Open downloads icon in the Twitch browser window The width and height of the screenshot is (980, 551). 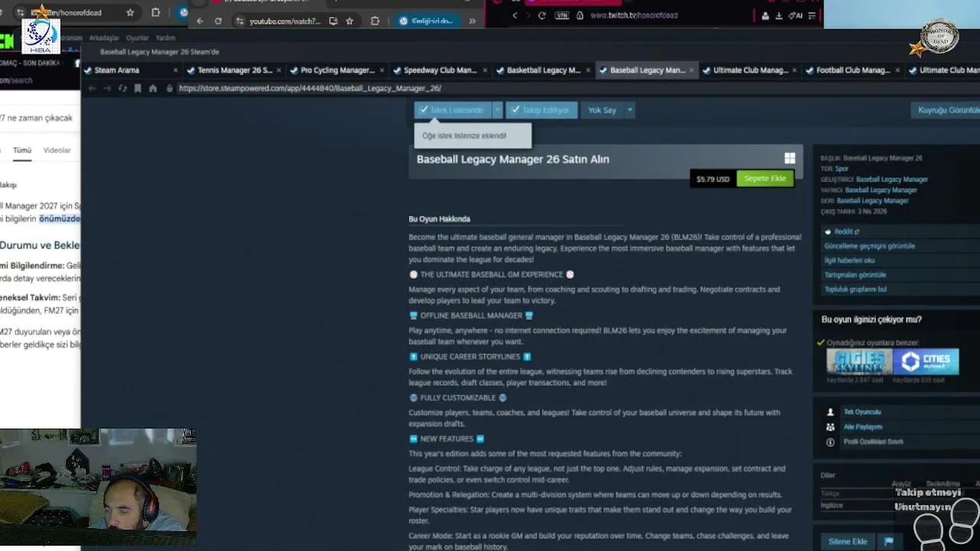point(779,15)
